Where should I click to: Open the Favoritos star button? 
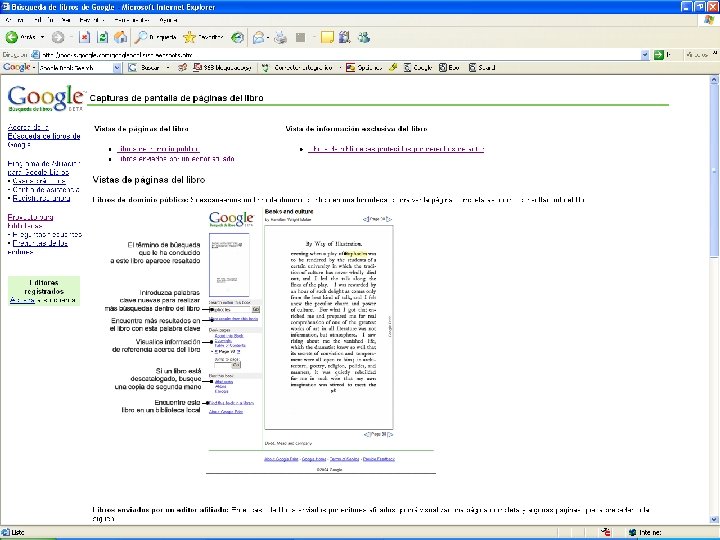tap(203, 37)
